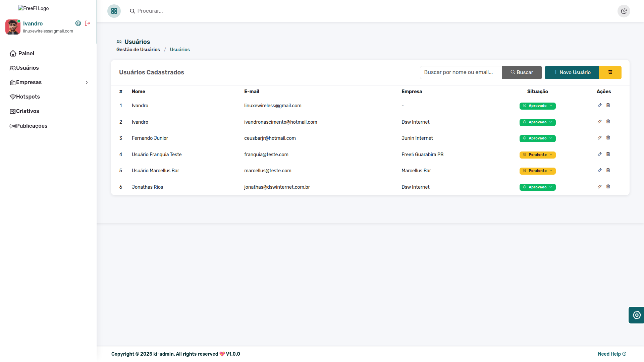Click the grid apps icon in header

point(114,11)
